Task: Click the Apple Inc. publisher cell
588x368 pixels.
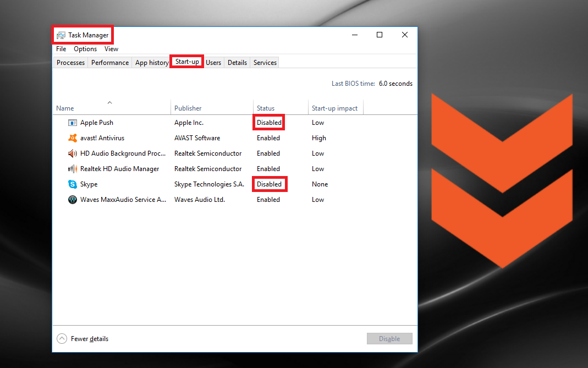Action: click(189, 123)
